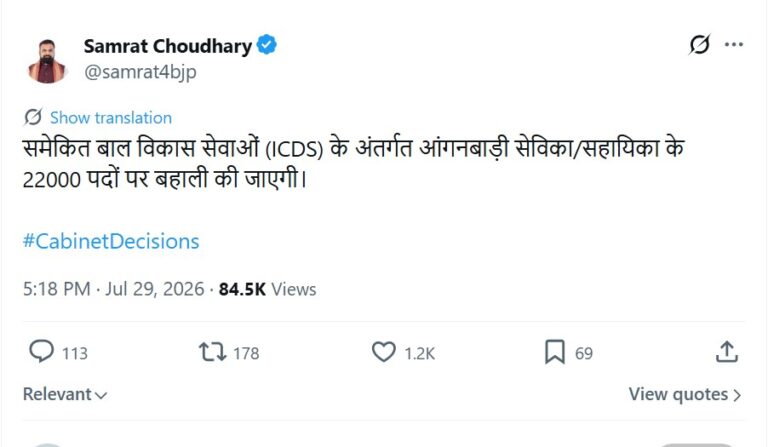This screenshot has height=447, width=768.
Task: Expand the Relevant sort dropdown
Action: click(x=65, y=394)
